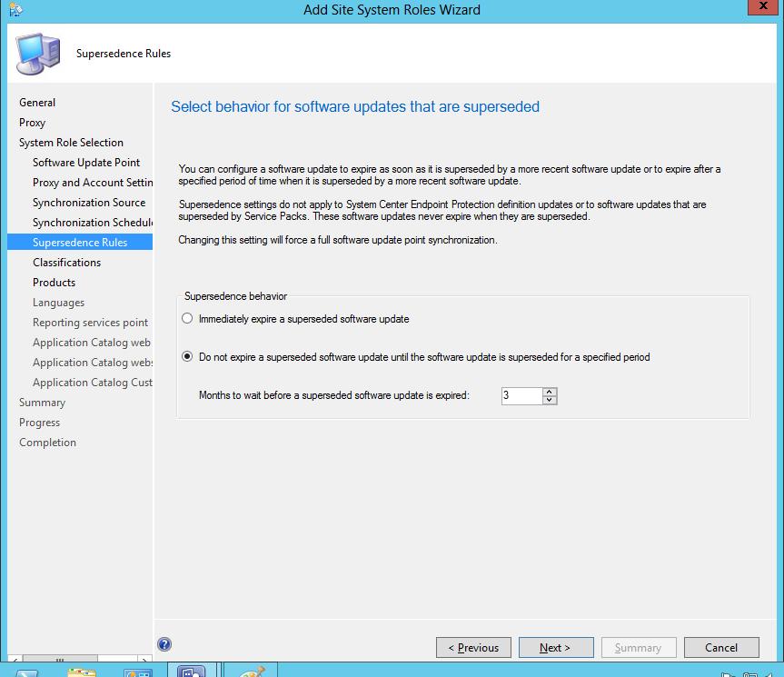Click the disabled Summary button

pos(639,648)
